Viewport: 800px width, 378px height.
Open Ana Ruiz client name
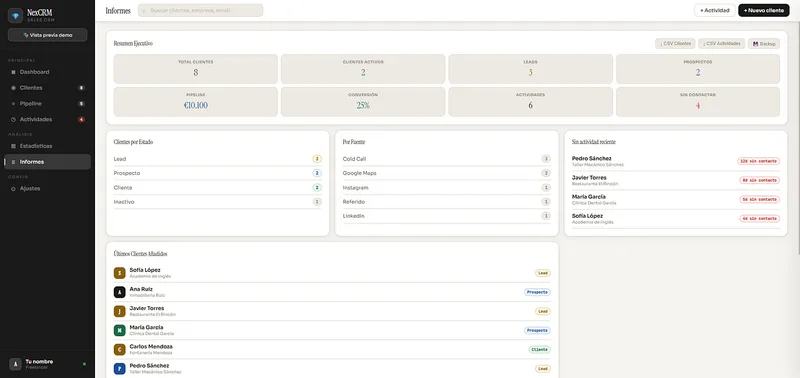click(x=141, y=289)
